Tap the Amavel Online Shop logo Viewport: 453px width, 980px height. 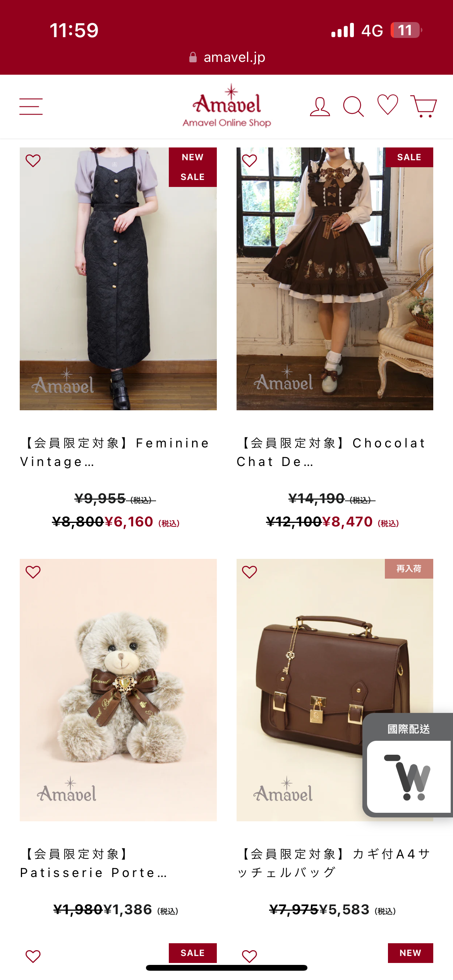pyautogui.click(x=227, y=106)
